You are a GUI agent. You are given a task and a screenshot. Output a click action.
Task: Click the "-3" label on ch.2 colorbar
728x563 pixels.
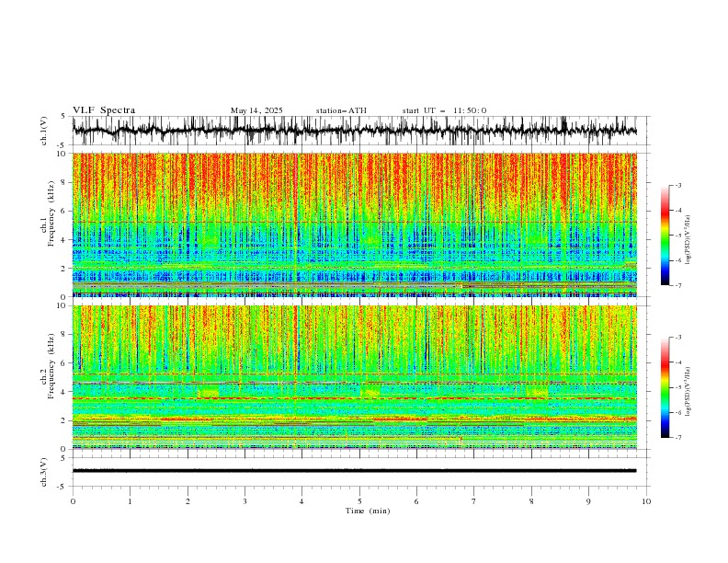678,338
